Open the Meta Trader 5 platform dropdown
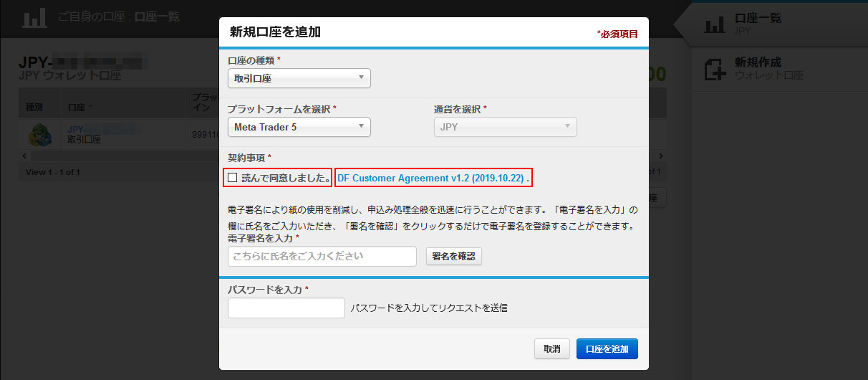 click(299, 127)
